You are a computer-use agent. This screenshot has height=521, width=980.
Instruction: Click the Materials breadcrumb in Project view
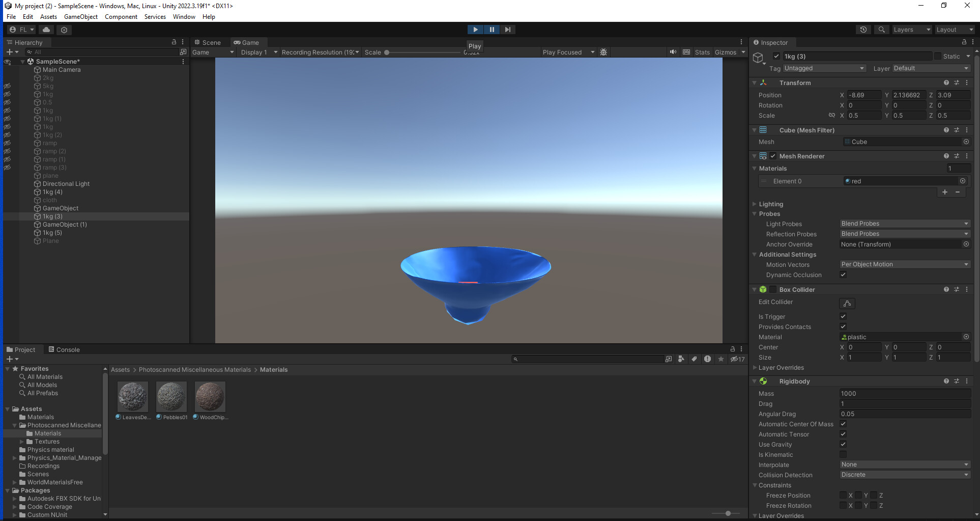click(274, 369)
